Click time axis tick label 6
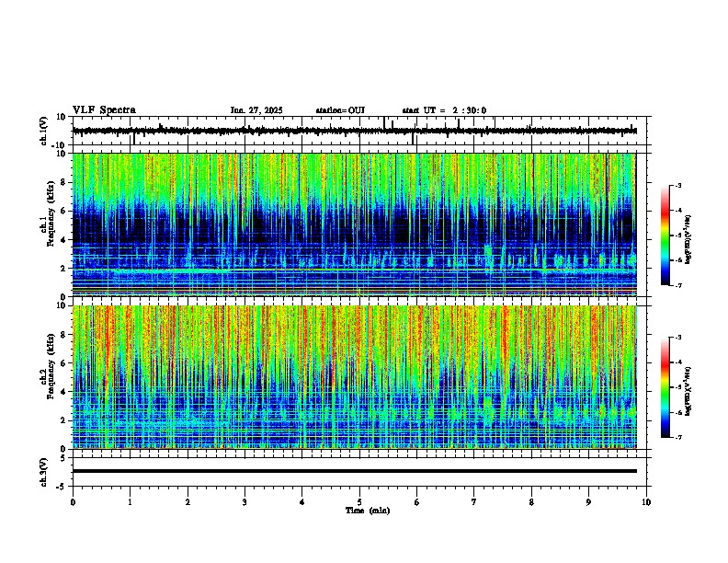 [x=417, y=502]
